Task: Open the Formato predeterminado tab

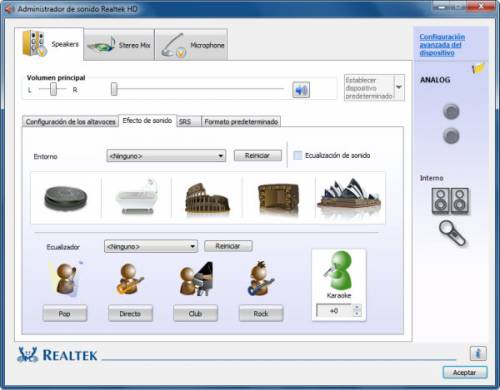Action: tap(241, 122)
